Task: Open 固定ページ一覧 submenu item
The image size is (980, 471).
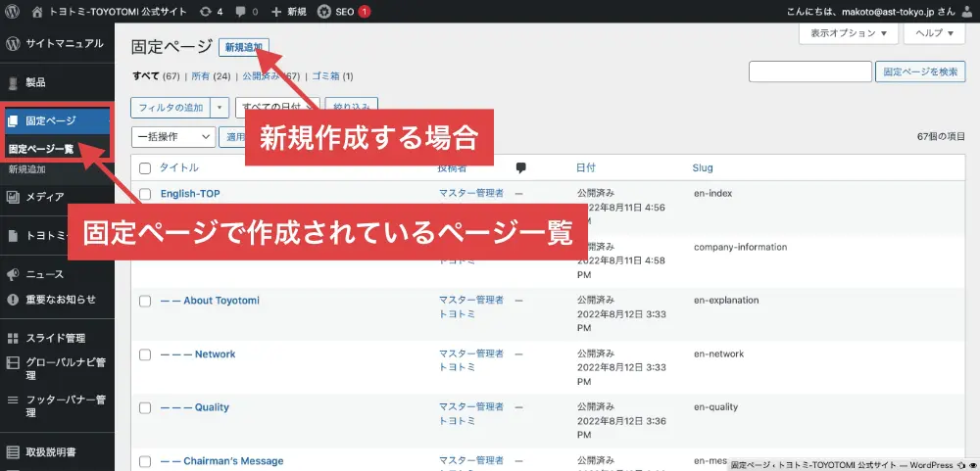Action: (41, 150)
